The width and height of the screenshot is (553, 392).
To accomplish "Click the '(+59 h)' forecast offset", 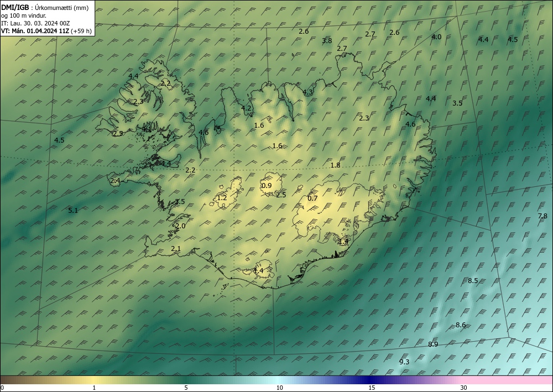I will 81,31.
